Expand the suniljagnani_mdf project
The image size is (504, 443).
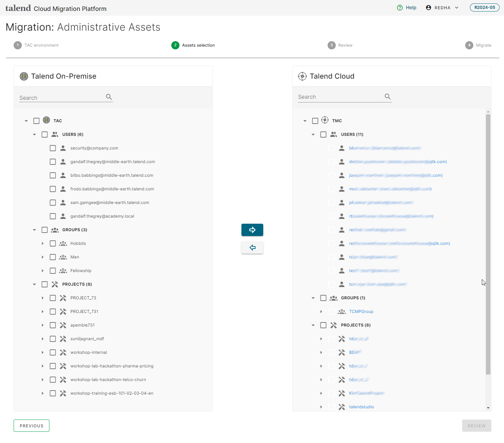pyautogui.click(x=43, y=339)
